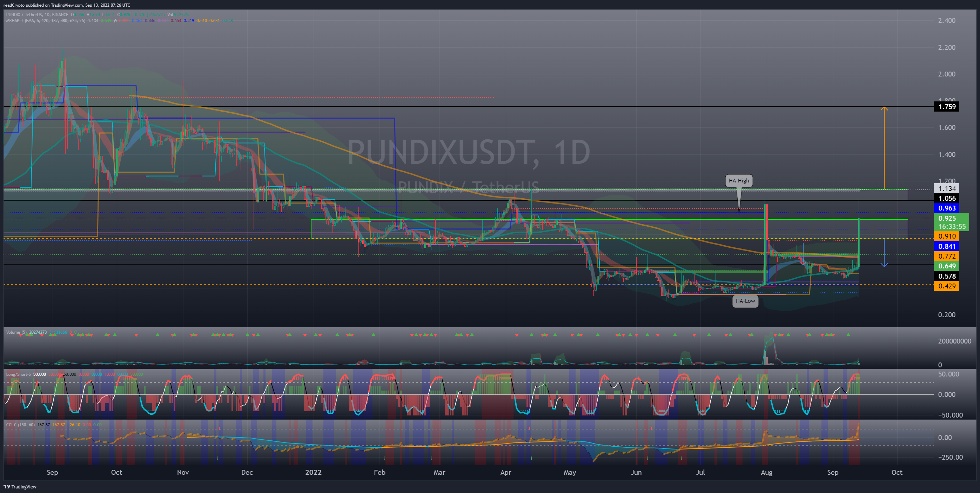Screen dimensions: 980x493
Task: Select the HA-Low callout label
Action: click(x=745, y=301)
